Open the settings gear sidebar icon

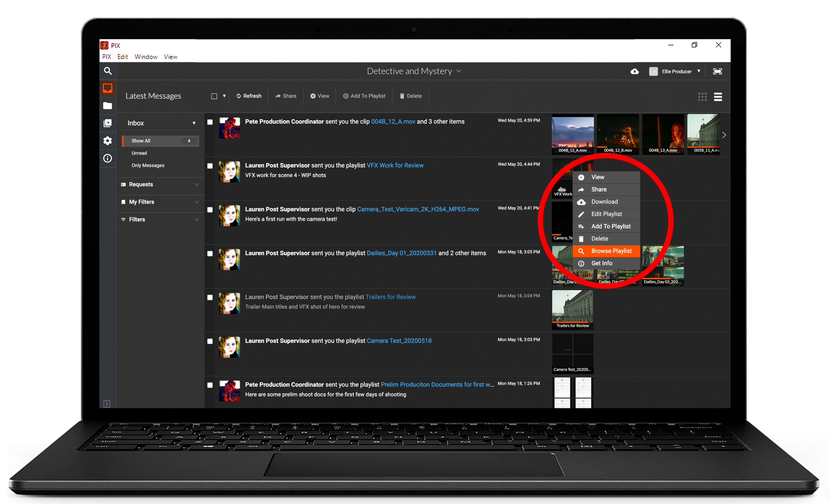click(x=107, y=141)
